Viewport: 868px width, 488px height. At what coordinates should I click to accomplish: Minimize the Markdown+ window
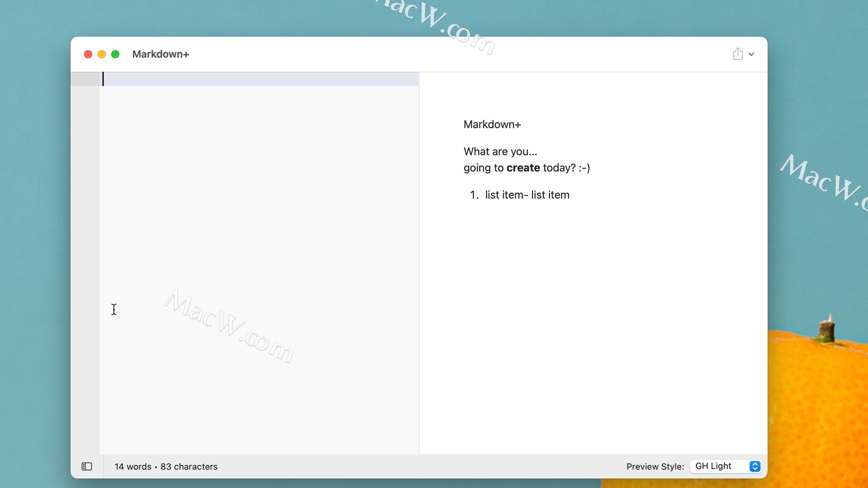tap(102, 54)
